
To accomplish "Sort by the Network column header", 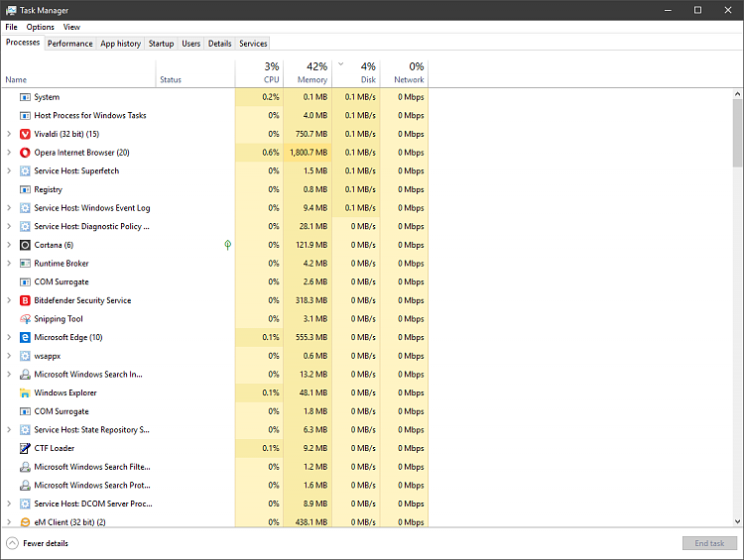I will pyautogui.click(x=405, y=73).
